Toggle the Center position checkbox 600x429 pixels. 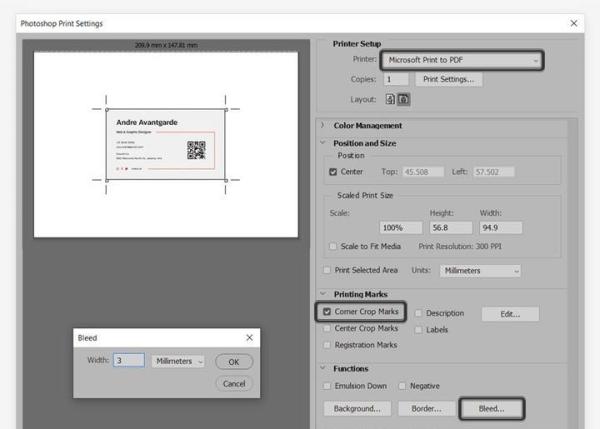tap(333, 172)
